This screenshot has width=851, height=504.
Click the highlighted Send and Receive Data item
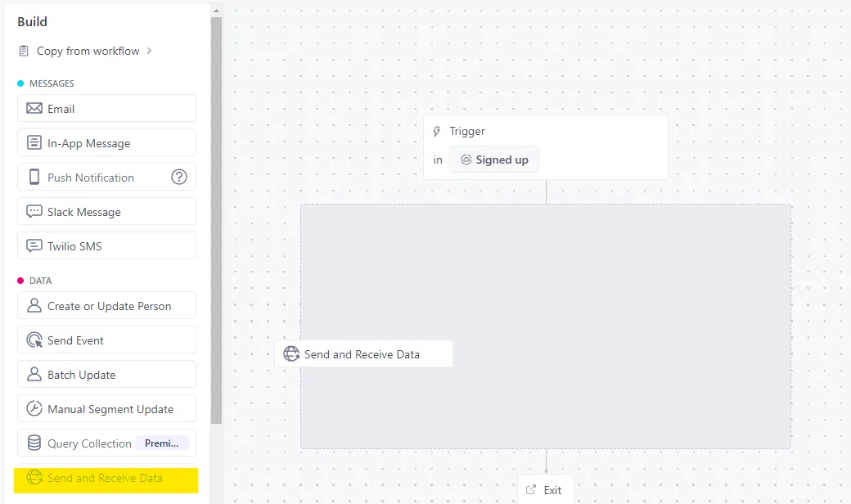pos(106,477)
